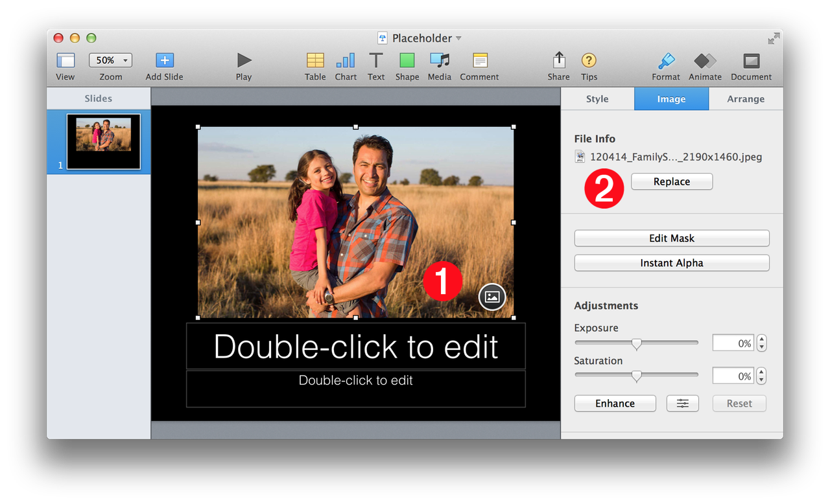Open the Placeholder title dropdown arrow
The image size is (830, 504).
tap(458, 38)
